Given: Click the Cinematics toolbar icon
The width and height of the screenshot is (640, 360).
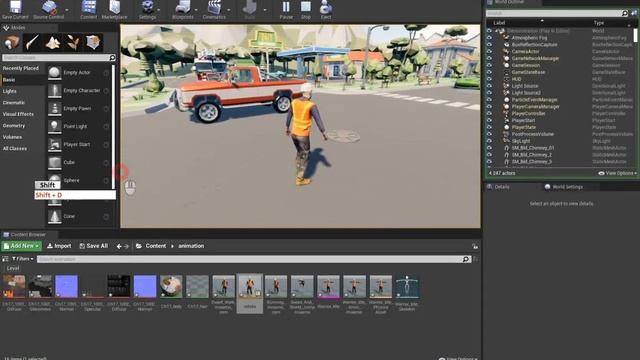Looking at the screenshot, I should (x=214, y=7).
